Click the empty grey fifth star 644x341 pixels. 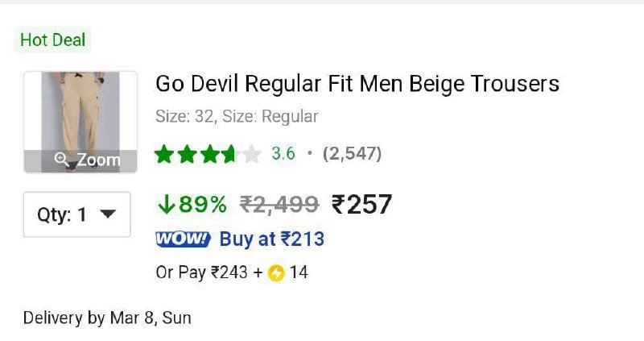tap(252, 154)
